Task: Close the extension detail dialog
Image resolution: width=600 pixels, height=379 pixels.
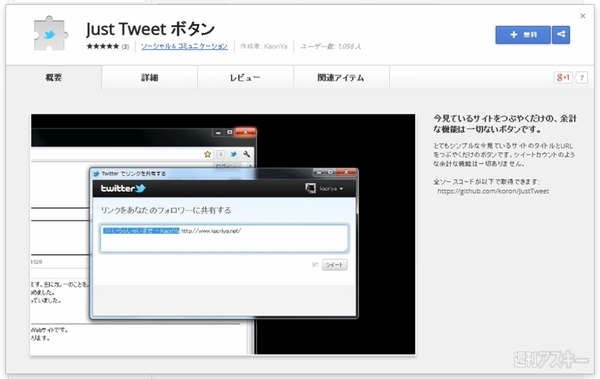Action: 583,16
